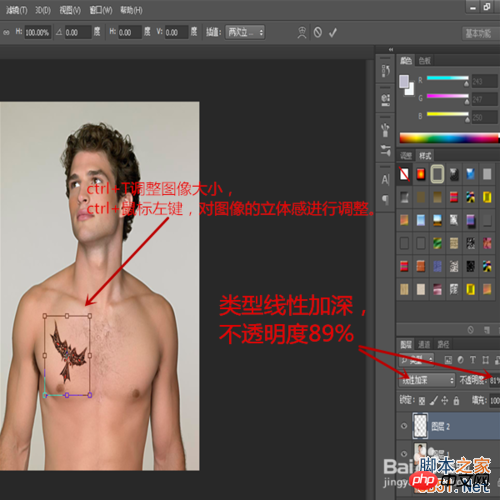The width and height of the screenshot is (500, 500).
Task: Hide layer 图层 2 via eye icon
Action: click(x=404, y=426)
